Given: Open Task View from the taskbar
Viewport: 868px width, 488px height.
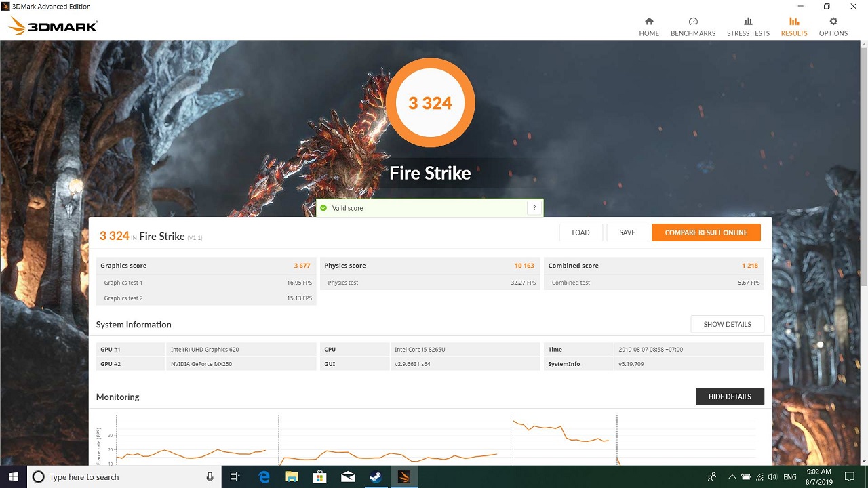Looking at the screenshot, I should [235, 477].
